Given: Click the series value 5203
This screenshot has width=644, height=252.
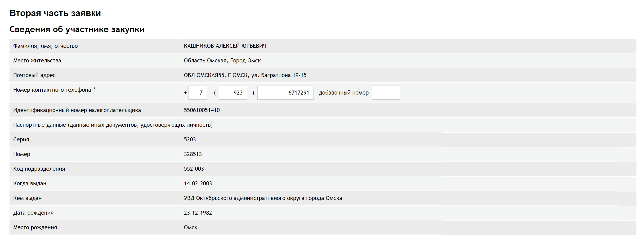Looking at the screenshot, I should tap(190, 139).
